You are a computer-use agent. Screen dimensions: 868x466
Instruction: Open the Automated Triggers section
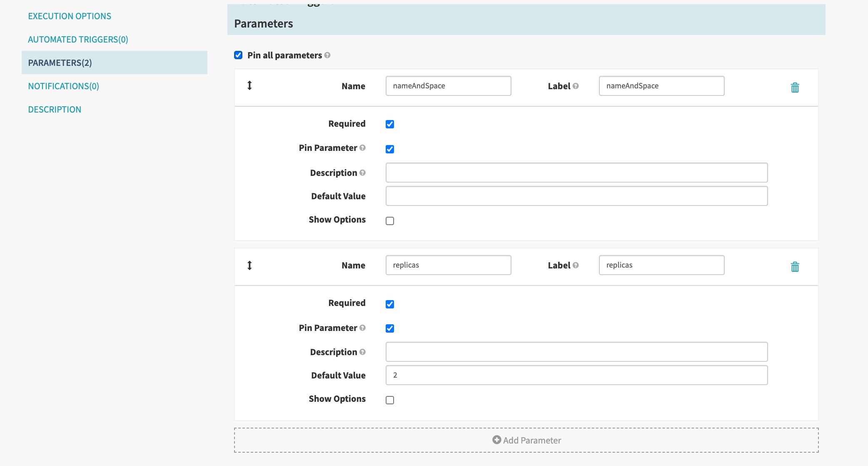tap(78, 39)
